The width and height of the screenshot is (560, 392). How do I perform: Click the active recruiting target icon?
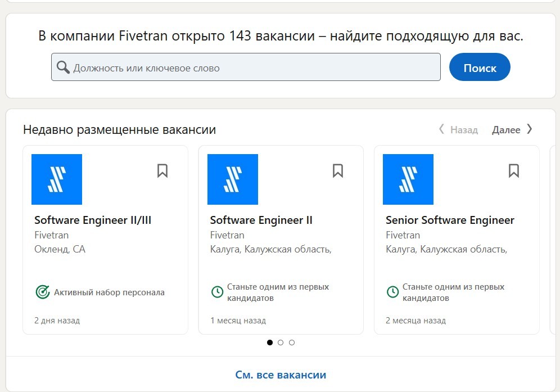point(42,292)
